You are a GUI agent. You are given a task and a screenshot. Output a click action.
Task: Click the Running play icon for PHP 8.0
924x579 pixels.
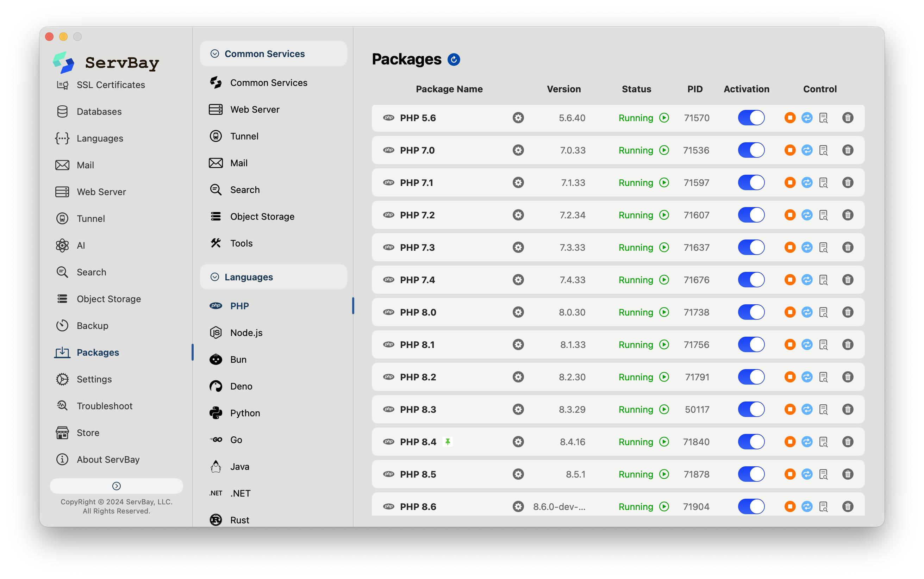(x=664, y=312)
